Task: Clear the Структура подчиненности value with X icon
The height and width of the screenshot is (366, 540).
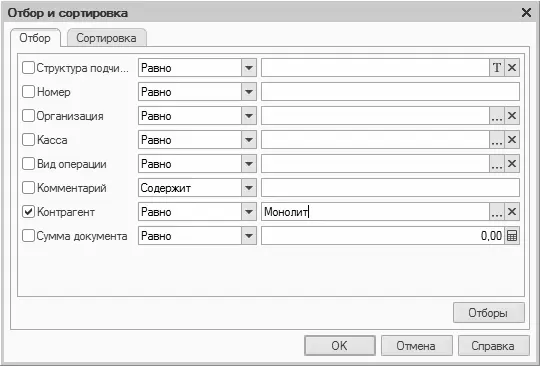Action: point(512,67)
